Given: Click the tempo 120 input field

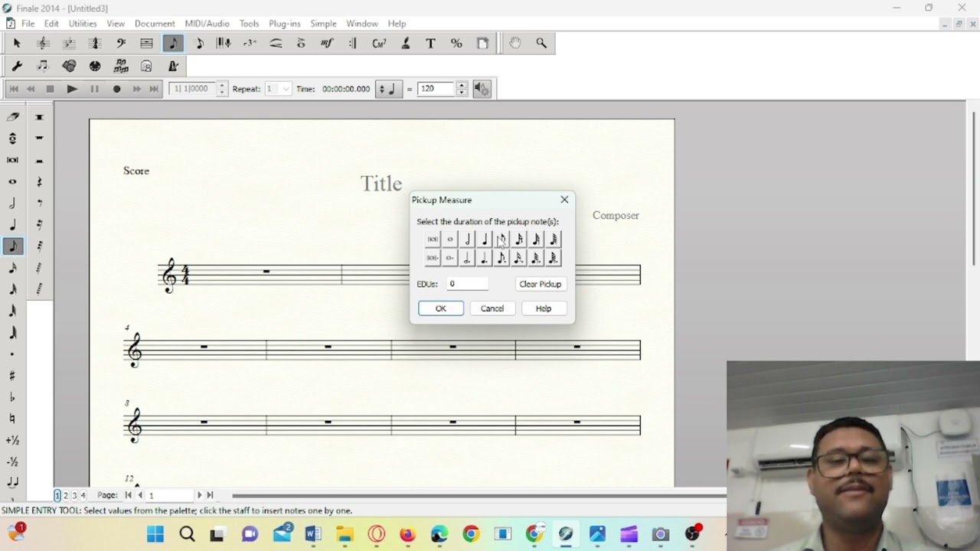Looking at the screenshot, I should point(436,89).
